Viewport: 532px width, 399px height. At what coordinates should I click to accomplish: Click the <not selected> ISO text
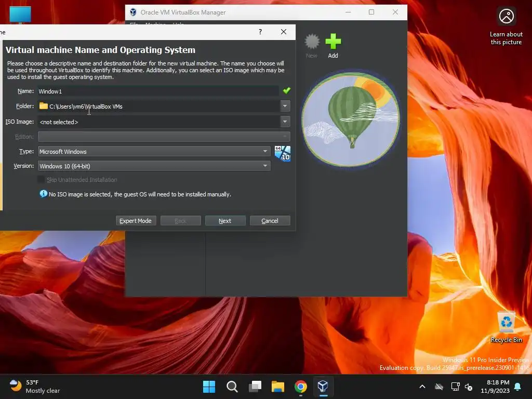59,122
